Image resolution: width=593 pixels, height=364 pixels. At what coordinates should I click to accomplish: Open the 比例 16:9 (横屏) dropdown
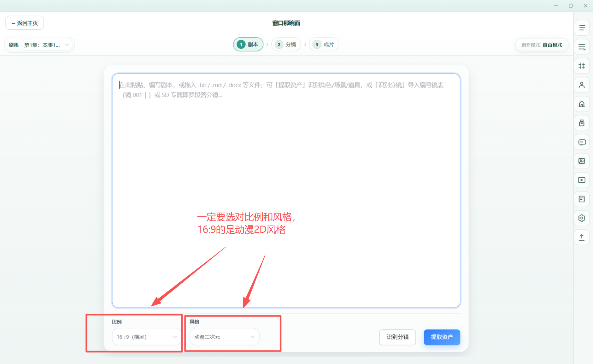pos(147,337)
